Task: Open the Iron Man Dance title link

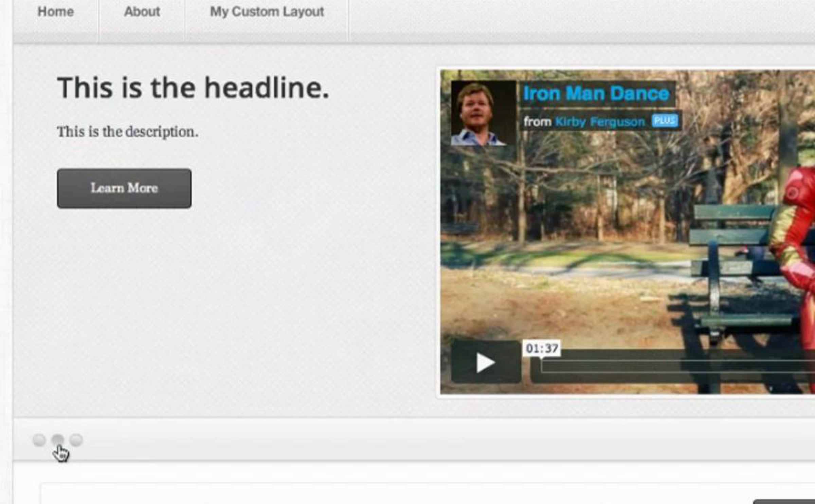Action: 596,93
